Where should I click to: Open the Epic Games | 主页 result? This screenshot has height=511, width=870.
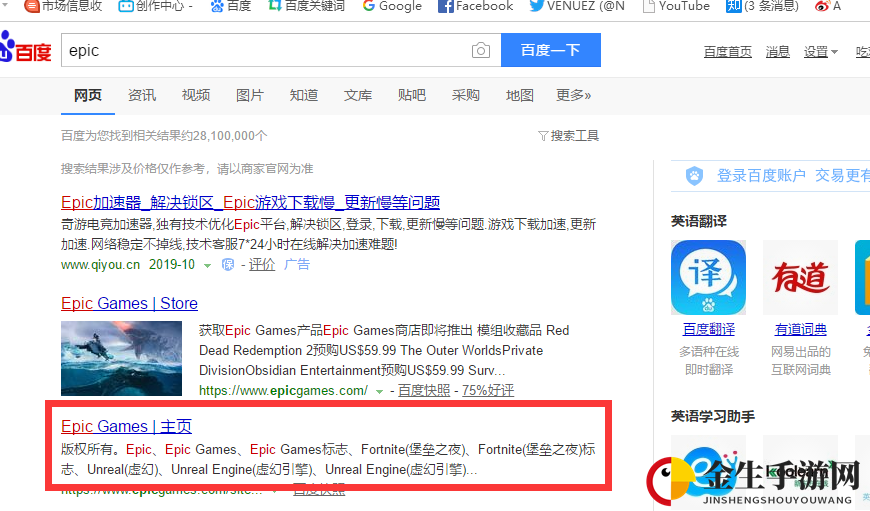point(127,426)
